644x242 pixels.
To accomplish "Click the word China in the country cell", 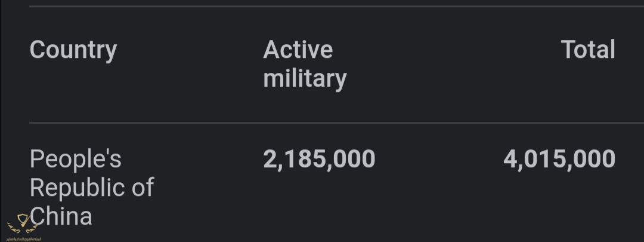I will pos(63,216).
